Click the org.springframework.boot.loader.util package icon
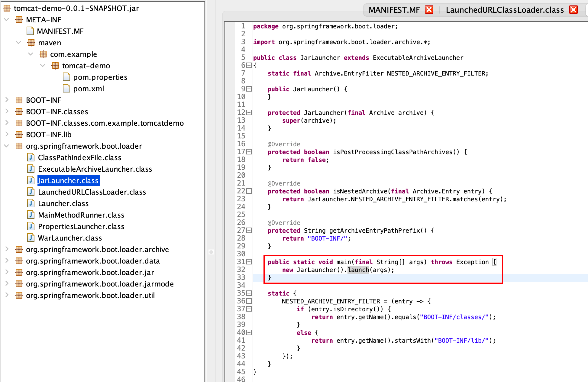Screen dimensions: 588x382 19,295
